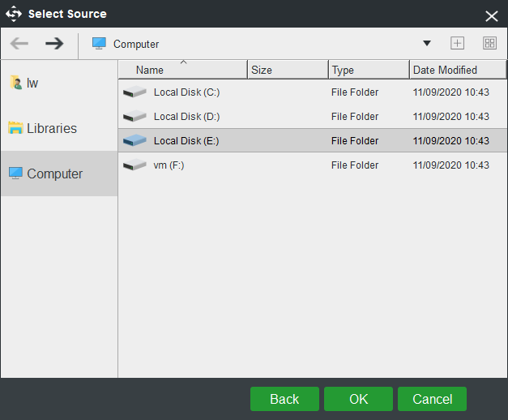The height and width of the screenshot is (420, 508).
Task: Sort by Date Modified column header
Action: click(x=458, y=70)
